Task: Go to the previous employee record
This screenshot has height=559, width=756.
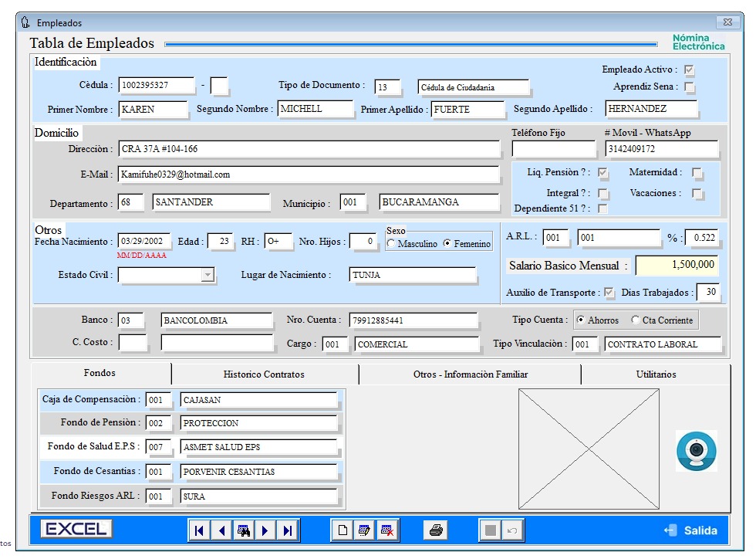Action: [x=222, y=530]
